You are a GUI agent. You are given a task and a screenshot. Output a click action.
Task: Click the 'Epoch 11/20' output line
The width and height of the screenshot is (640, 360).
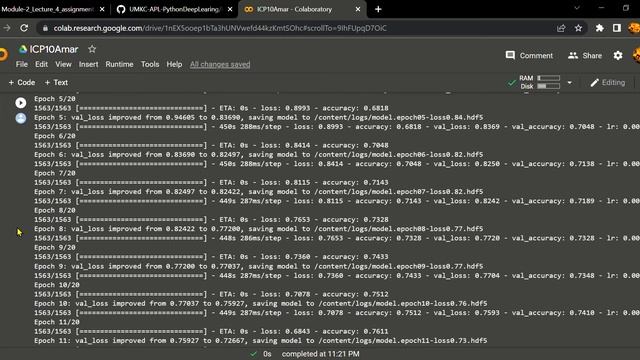57,322
